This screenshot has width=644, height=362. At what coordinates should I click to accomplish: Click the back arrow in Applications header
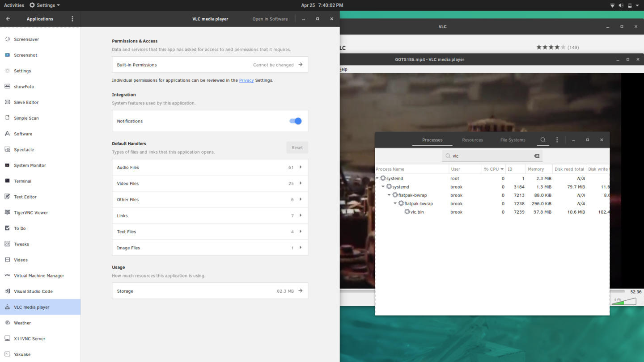coord(8,19)
